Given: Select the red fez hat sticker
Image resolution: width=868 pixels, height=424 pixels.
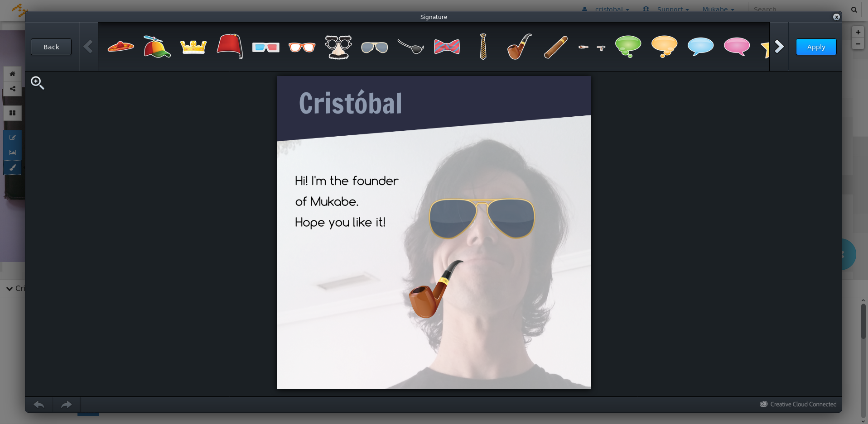Looking at the screenshot, I should pyautogui.click(x=230, y=46).
